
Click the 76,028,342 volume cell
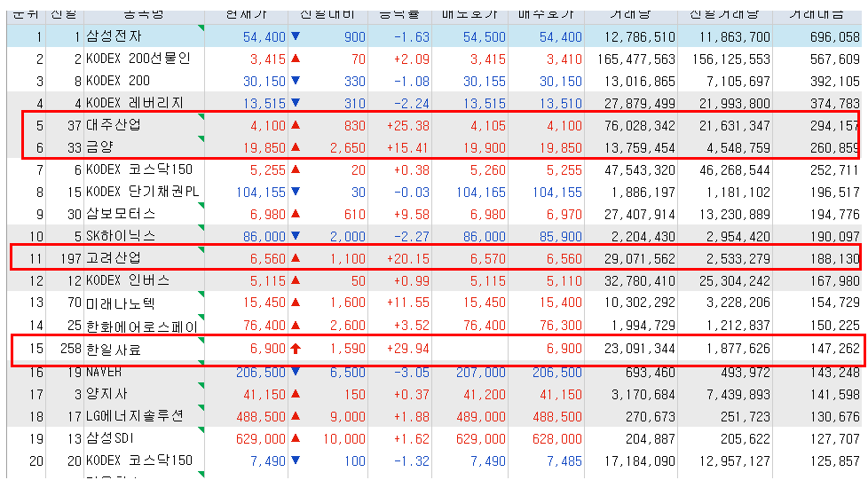point(640,126)
